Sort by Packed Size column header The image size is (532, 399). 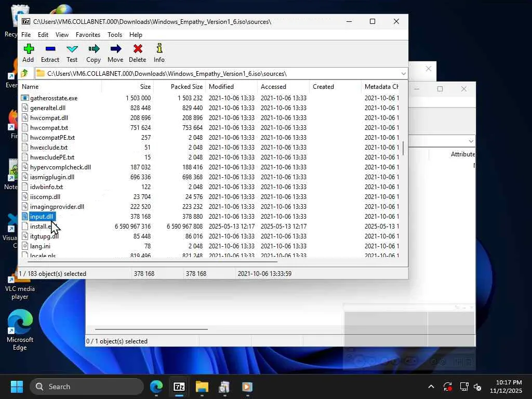[179, 87]
